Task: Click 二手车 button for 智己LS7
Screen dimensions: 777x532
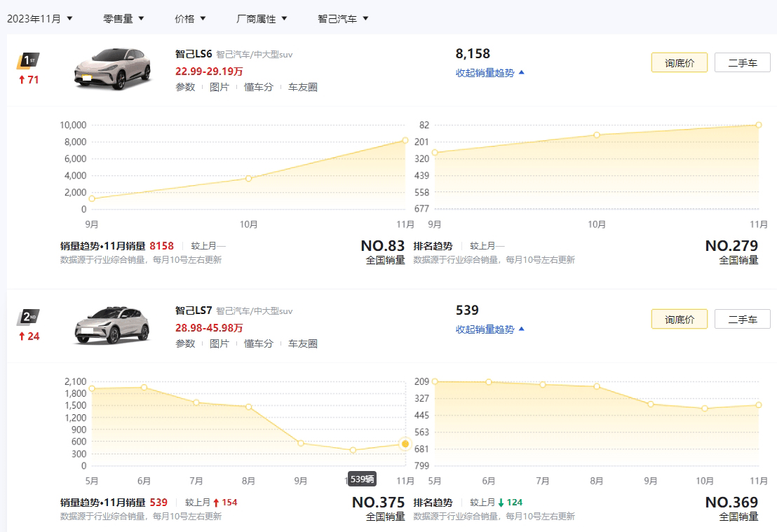Action: pyautogui.click(x=741, y=319)
